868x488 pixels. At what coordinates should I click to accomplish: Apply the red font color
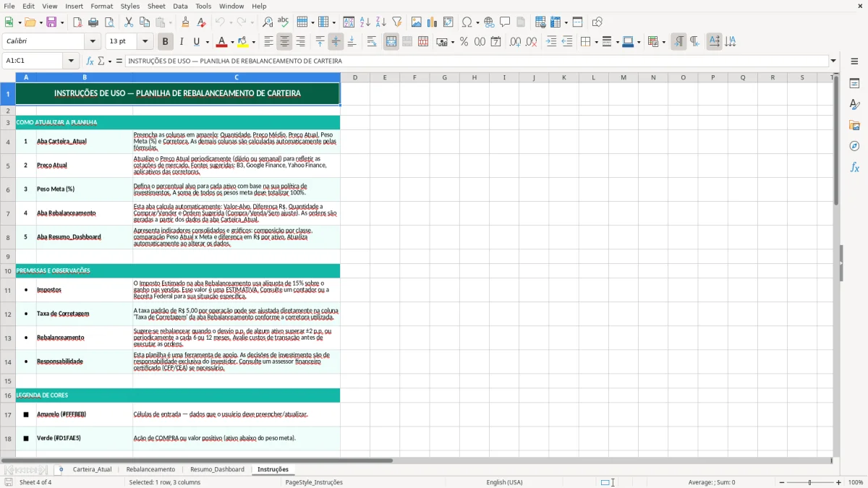pos(221,42)
